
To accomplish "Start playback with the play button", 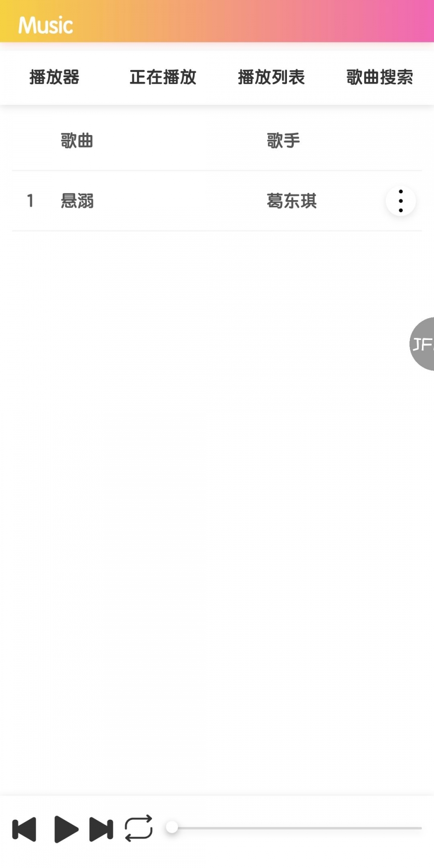I will [x=66, y=829].
